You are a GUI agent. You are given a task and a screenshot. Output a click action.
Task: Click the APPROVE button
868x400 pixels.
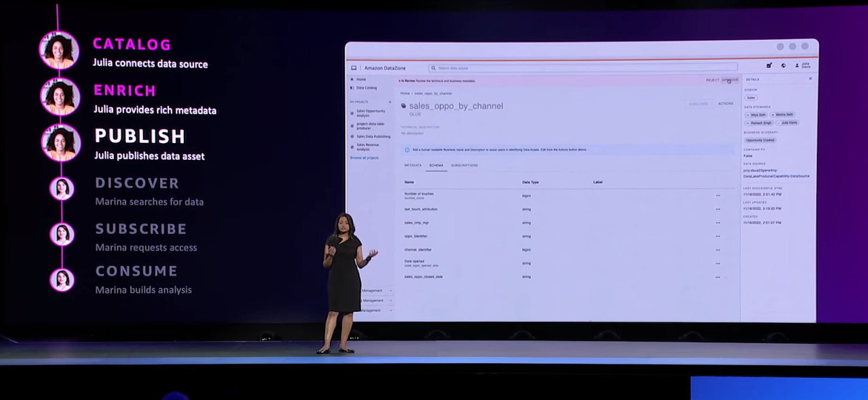tap(730, 80)
